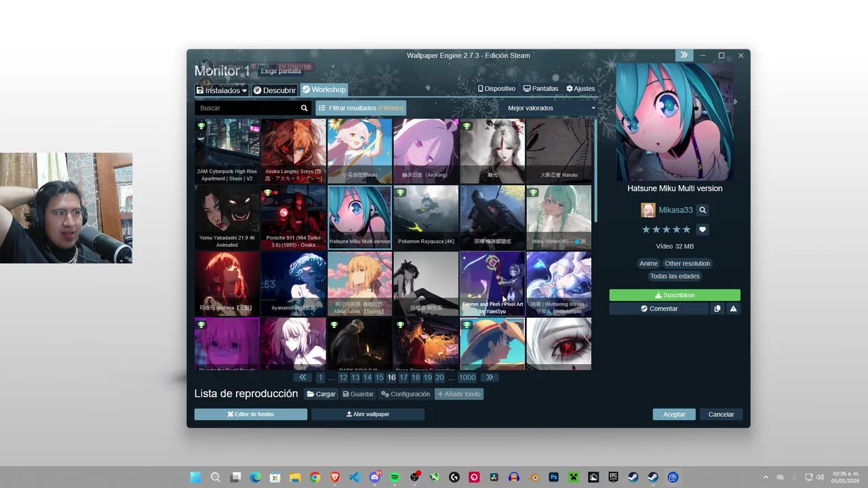Open the Windows Start menu

tap(195, 477)
